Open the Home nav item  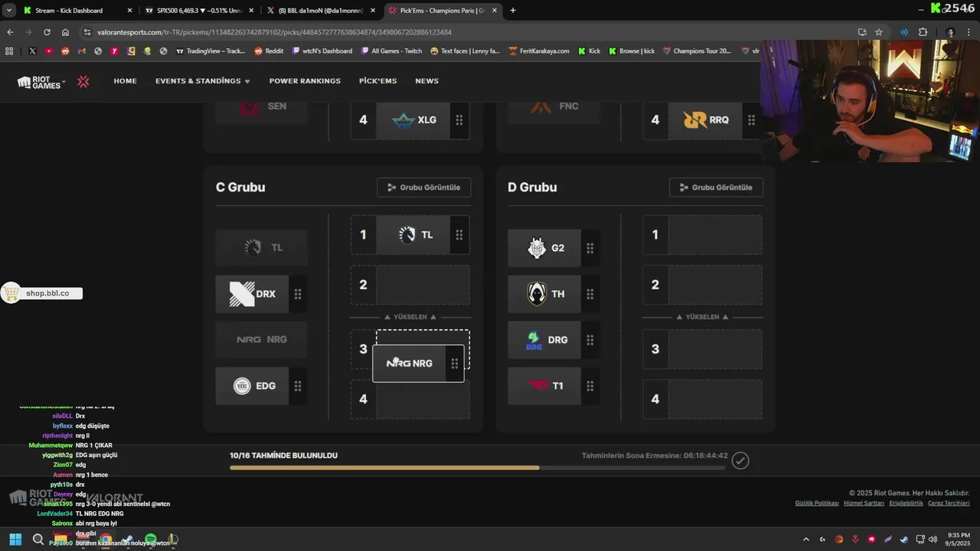click(126, 81)
